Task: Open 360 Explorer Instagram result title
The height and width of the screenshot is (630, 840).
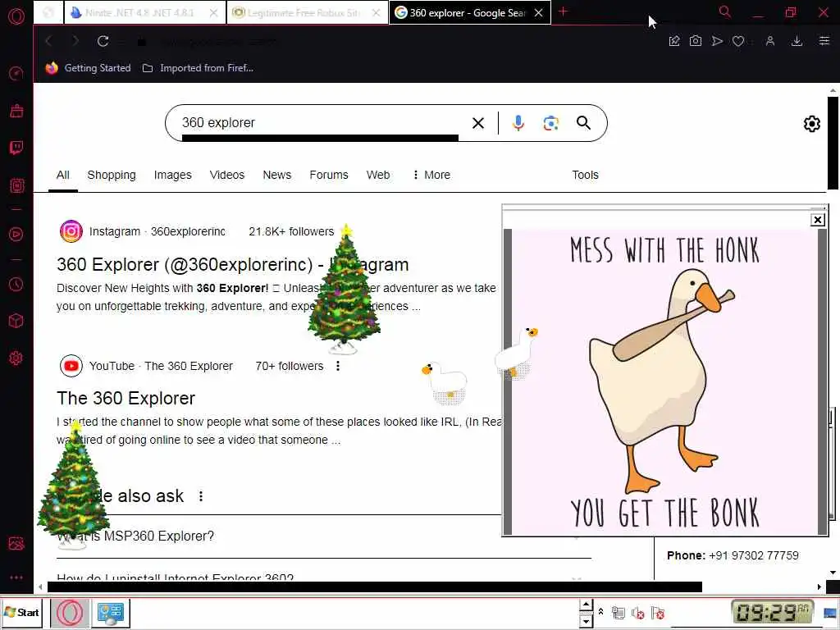Action: (232, 265)
